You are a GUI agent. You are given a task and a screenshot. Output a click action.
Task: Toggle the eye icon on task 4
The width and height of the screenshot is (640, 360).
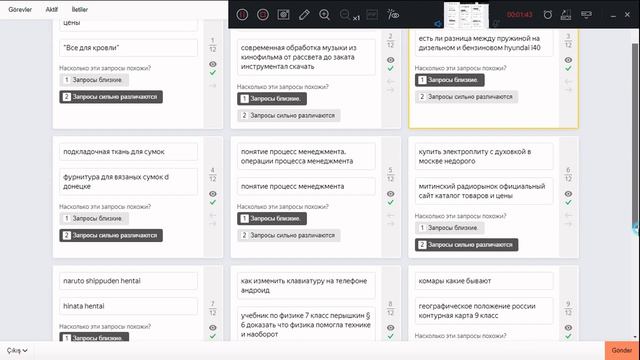pos(213,194)
